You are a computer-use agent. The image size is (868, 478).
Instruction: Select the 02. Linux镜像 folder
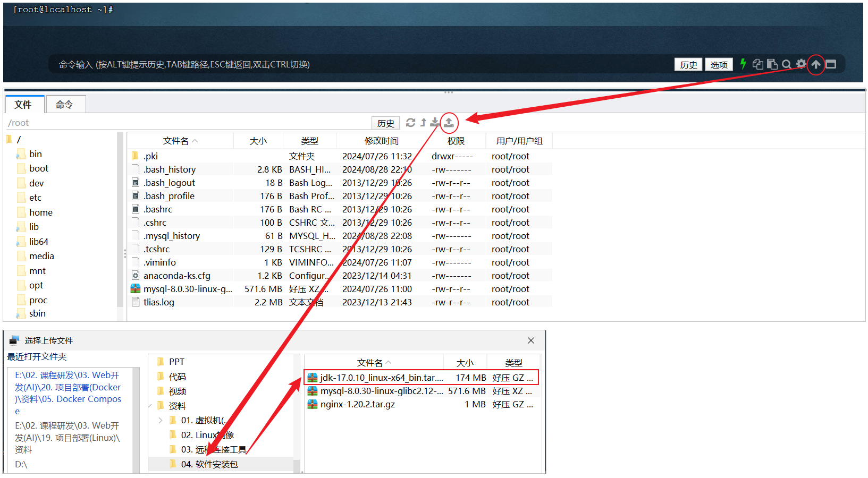[207, 435]
